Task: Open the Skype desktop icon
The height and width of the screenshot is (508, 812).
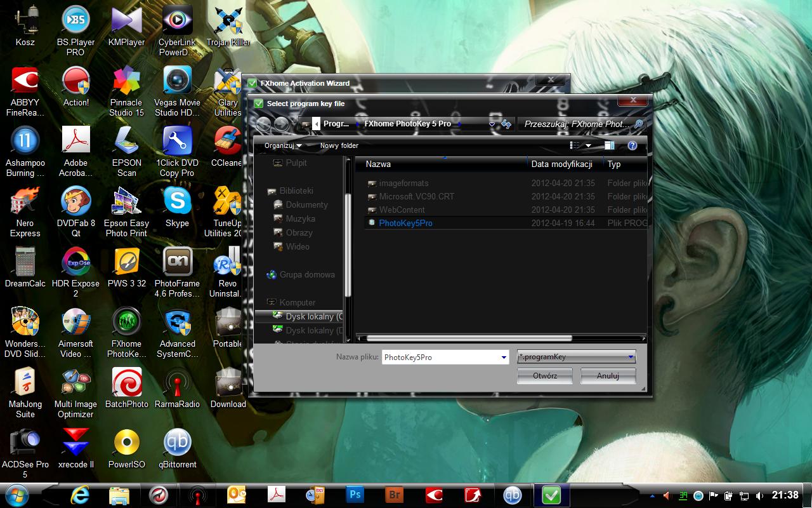Action: pos(177,208)
